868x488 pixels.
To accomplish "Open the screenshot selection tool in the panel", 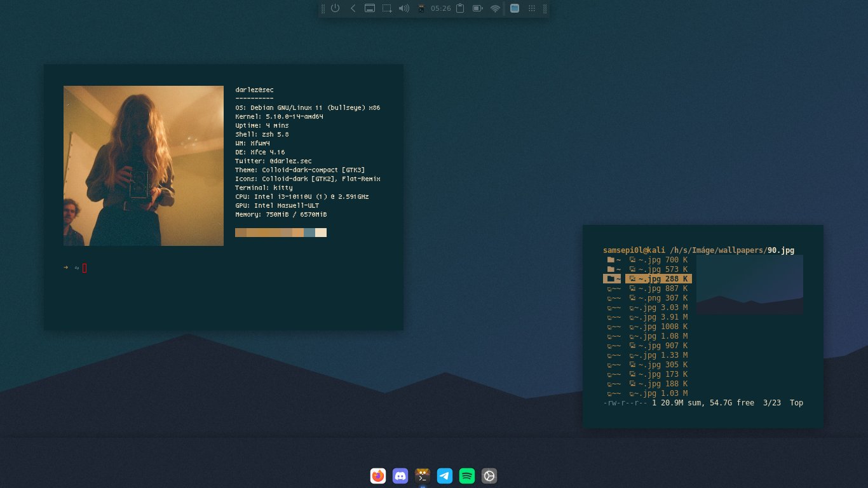I will [x=387, y=8].
